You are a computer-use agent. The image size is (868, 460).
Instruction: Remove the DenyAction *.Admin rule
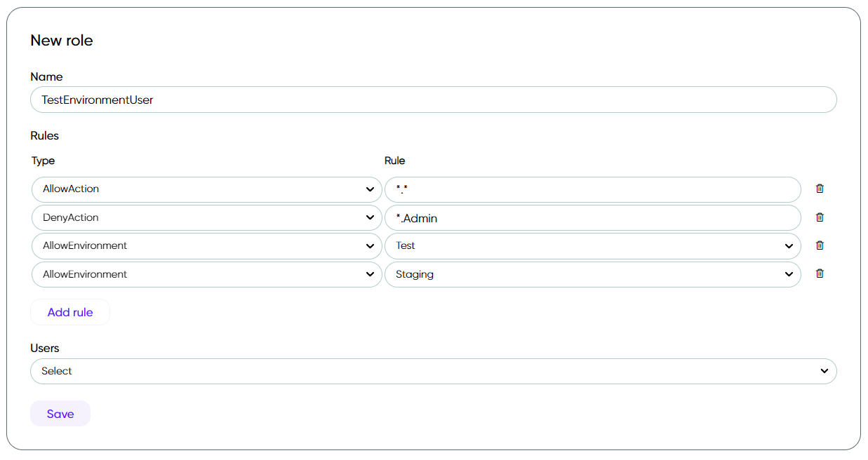[820, 217]
